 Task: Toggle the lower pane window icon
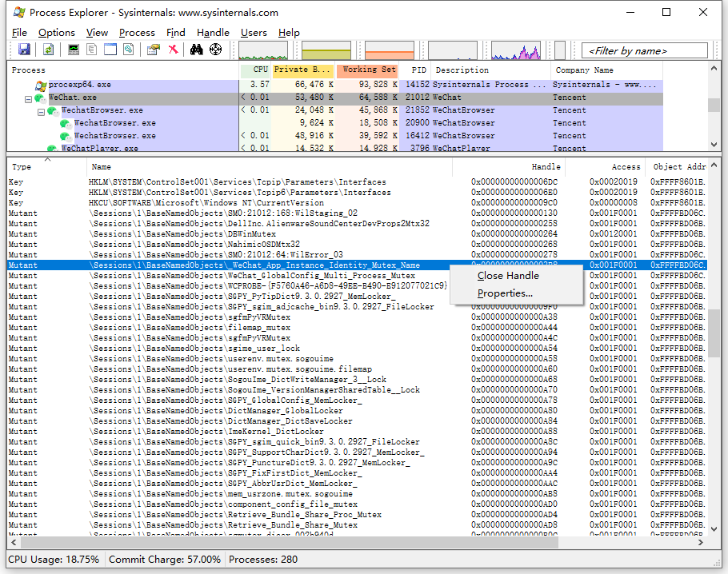coord(110,50)
